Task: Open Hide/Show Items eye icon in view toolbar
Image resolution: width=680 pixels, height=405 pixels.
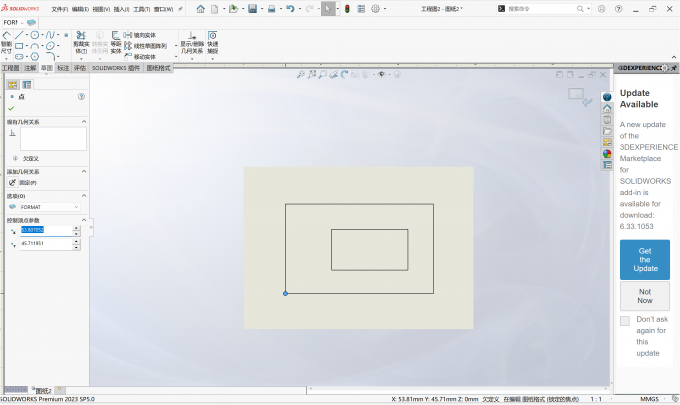Action: point(381,75)
